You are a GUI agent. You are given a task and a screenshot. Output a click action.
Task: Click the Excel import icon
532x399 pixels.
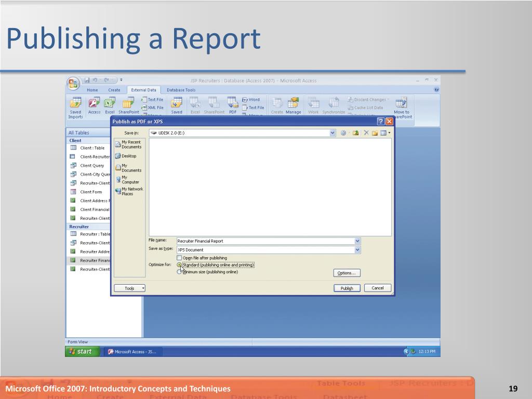(110, 105)
